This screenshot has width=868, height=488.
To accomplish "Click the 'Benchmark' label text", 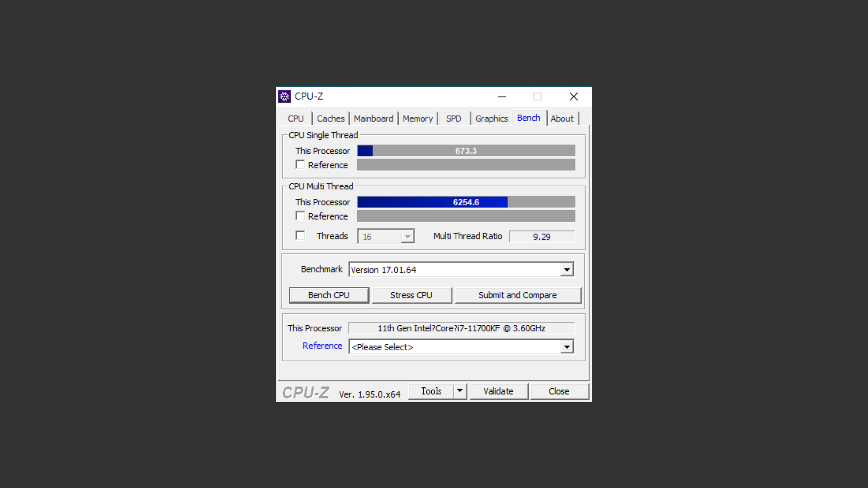I will (x=322, y=269).
